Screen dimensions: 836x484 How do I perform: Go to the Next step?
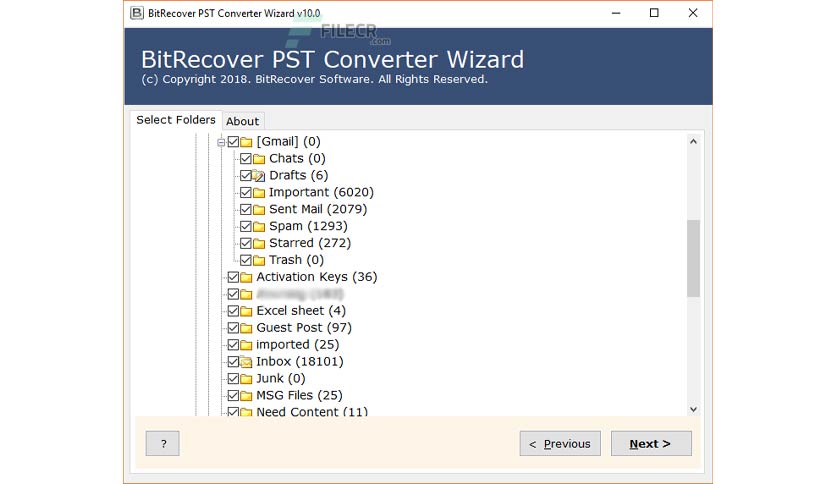pyautogui.click(x=651, y=443)
